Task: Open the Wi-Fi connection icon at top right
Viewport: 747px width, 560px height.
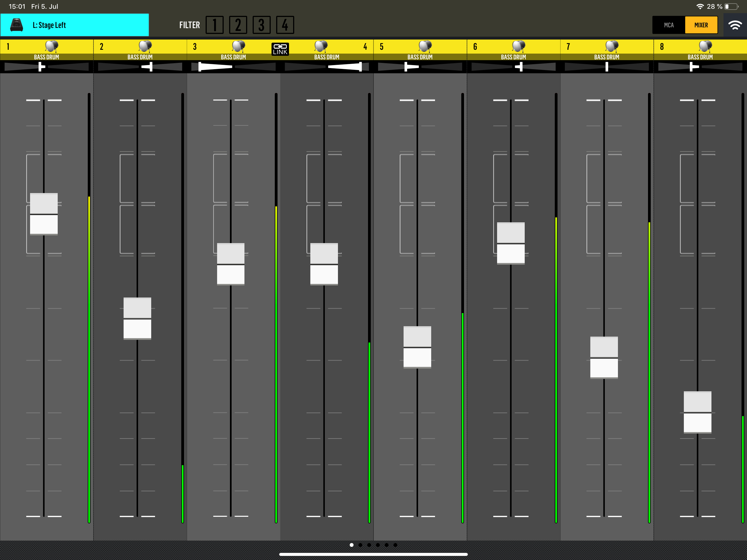Action: 735,25
